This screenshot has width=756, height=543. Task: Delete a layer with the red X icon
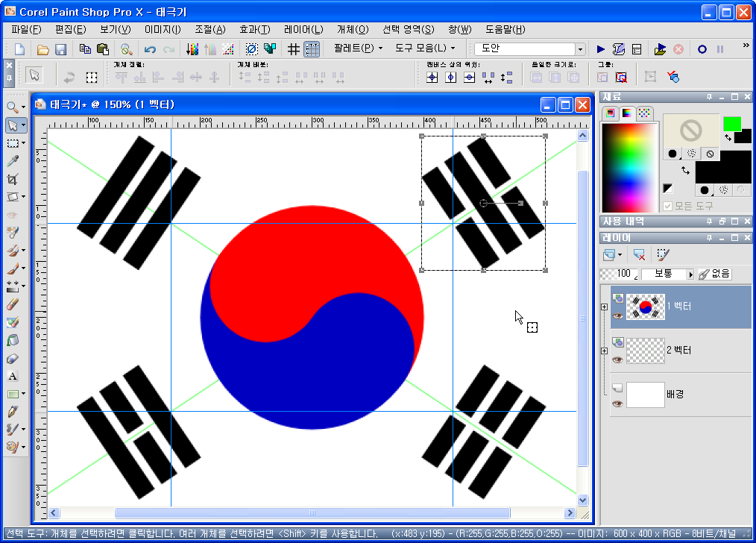[637, 255]
